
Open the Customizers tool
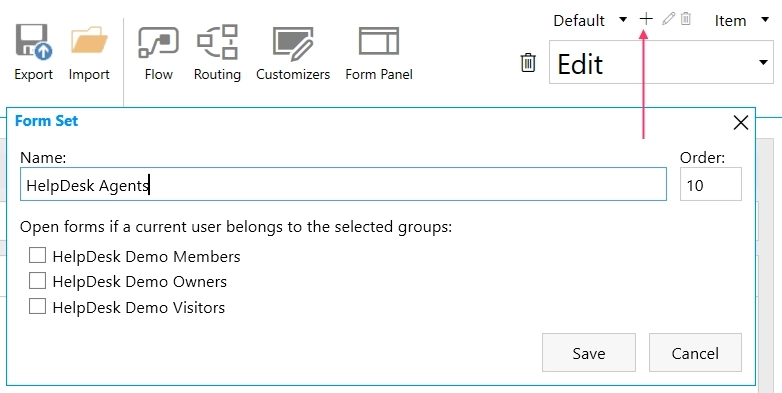click(293, 43)
